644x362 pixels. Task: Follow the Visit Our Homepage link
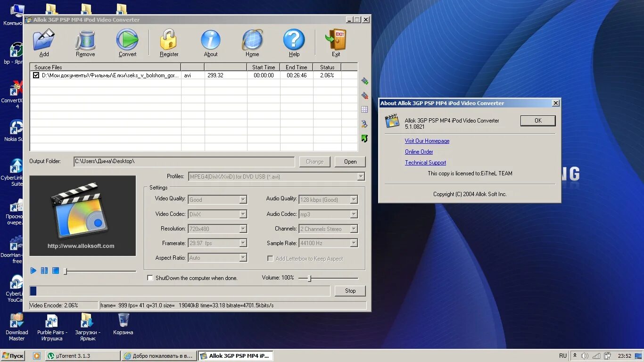point(427,141)
